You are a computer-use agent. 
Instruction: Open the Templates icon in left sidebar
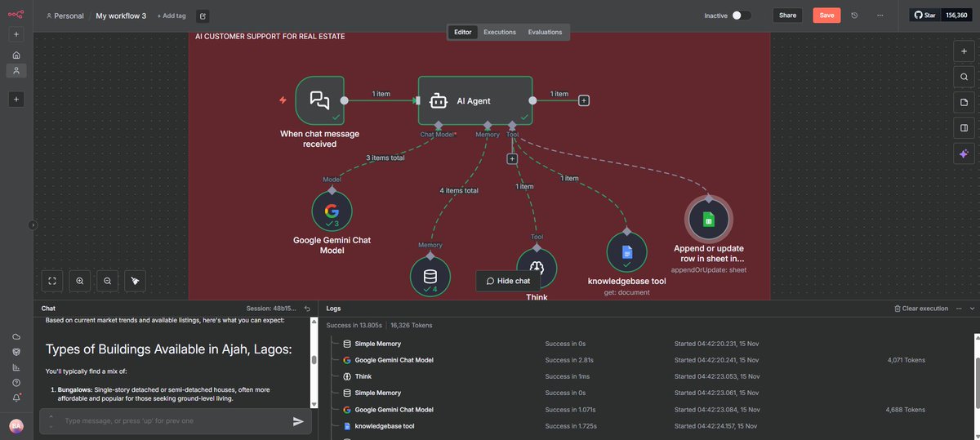16,352
